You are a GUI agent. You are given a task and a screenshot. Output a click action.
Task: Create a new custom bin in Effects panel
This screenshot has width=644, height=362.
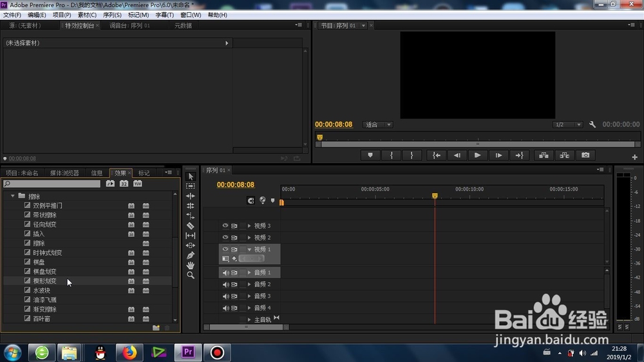tap(156, 327)
